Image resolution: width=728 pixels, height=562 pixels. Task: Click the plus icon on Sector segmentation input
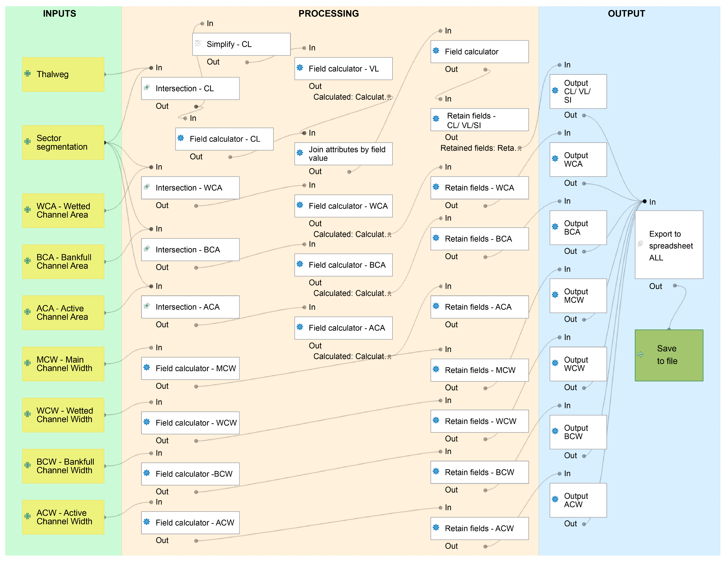tap(28, 142)
